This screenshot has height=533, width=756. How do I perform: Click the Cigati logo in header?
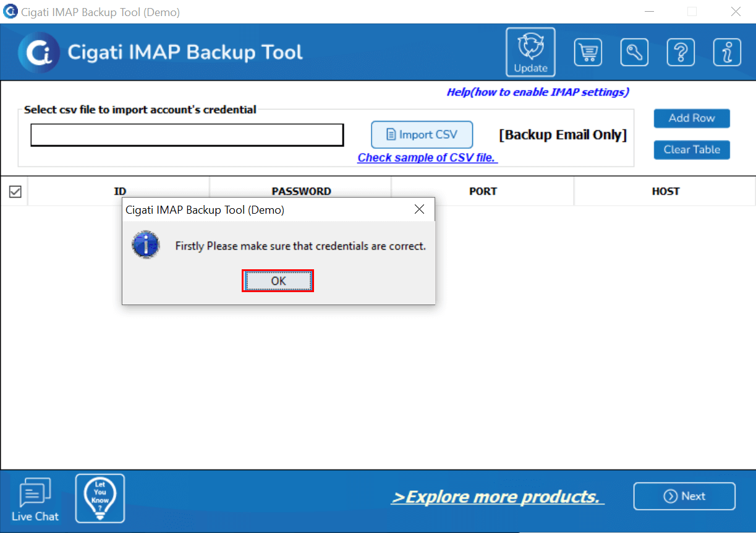pyautogui.click(x=38, y=52)
